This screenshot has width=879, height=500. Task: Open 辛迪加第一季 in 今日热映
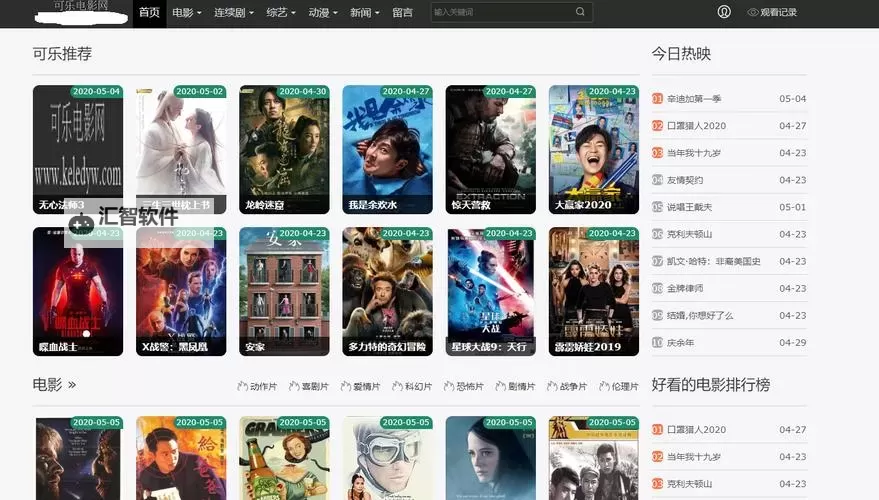(694, 99)
